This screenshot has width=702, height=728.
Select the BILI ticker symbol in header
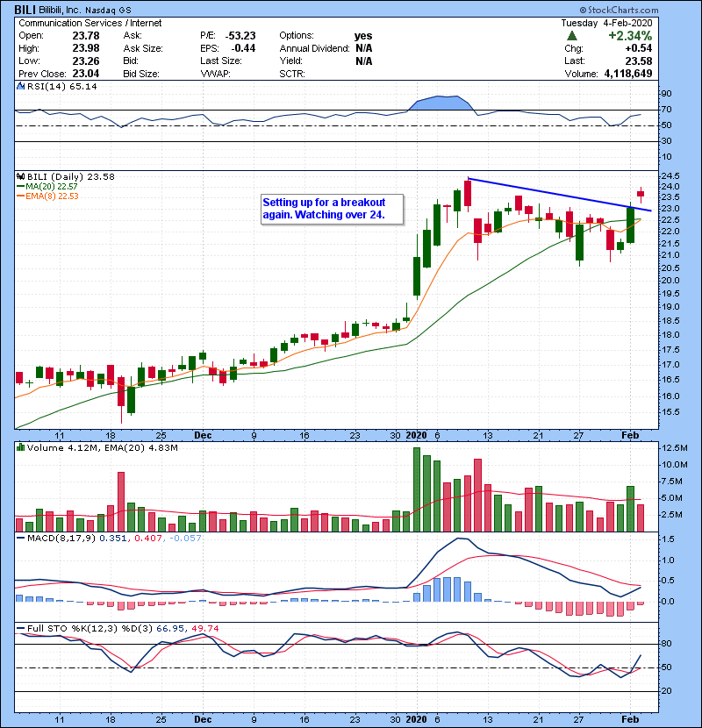(25, 10)
